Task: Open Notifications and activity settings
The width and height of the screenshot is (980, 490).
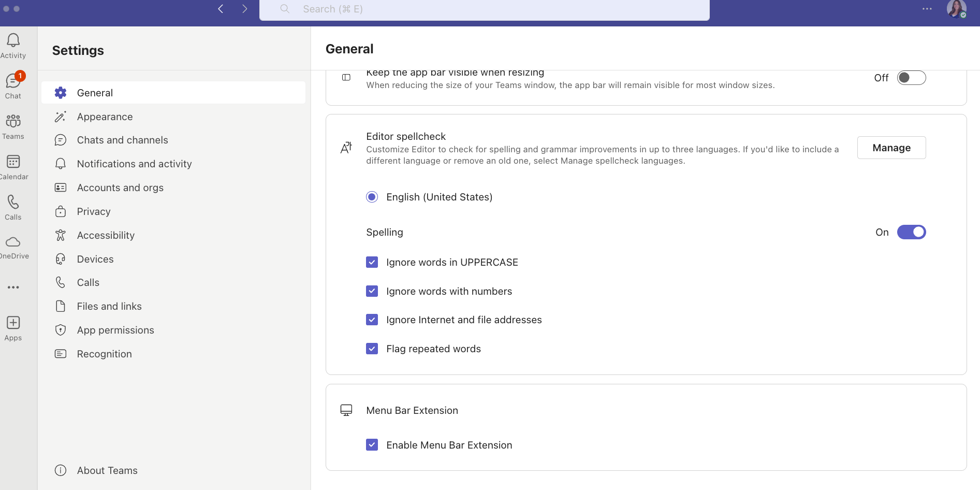Action: coord(134,164)
